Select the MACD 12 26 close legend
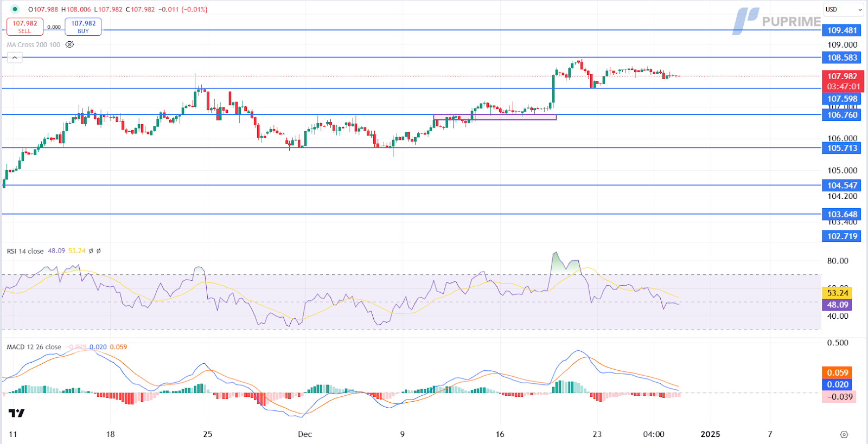This screenshot has height=444, width=868. pyautogui.click(x=34, y=347)
